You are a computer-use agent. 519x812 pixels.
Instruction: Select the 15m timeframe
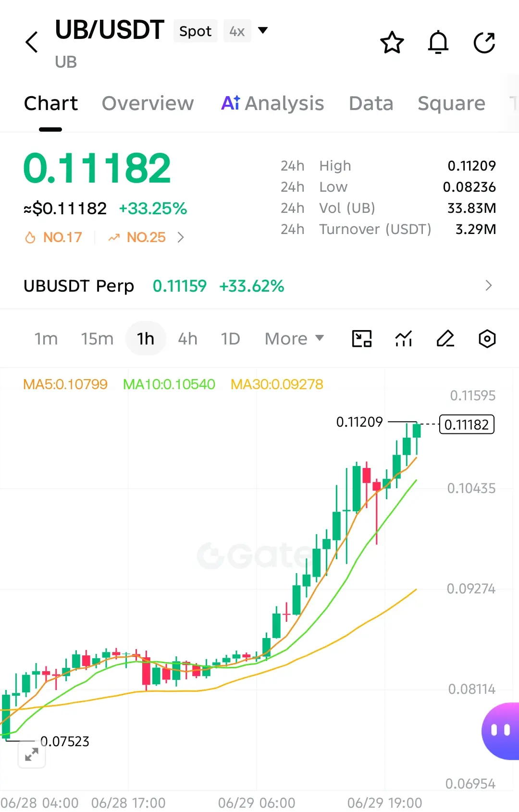[x=97, y=339]
